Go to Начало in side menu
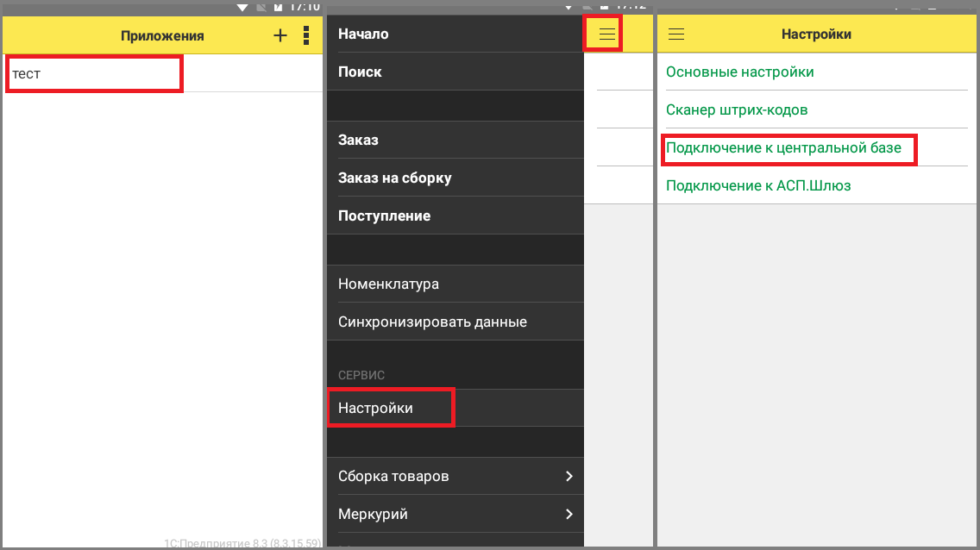The image size is (980, 550). (455, 34)
